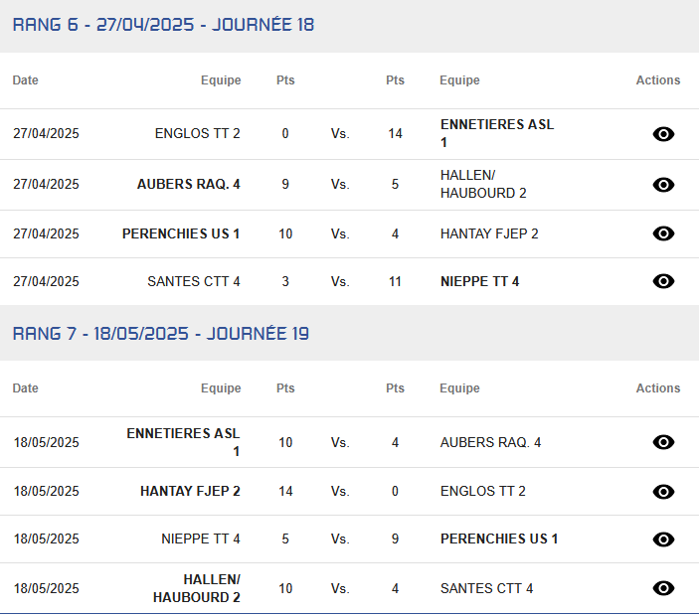699x616 pixels.
Task: Click PERENCHIES US 1 home team name
Action: [x=181, y=233]
